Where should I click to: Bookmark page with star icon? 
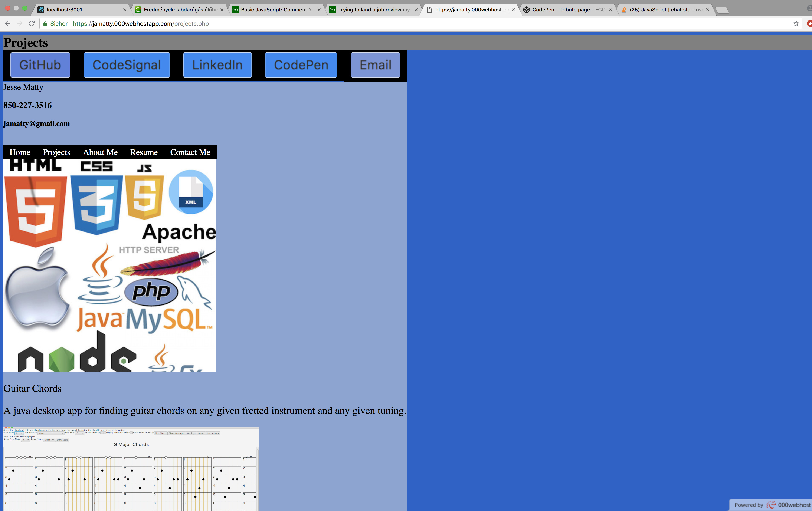point(796,24)
